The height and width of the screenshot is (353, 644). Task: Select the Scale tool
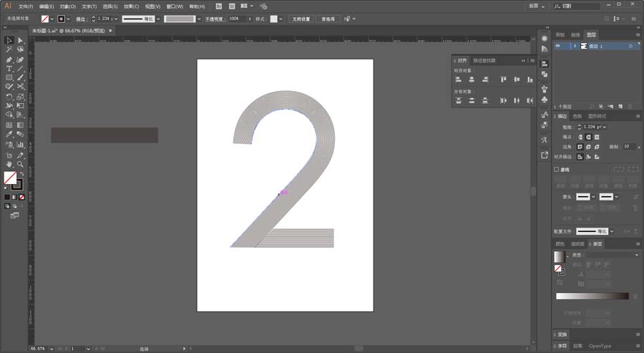click(21, 97)
